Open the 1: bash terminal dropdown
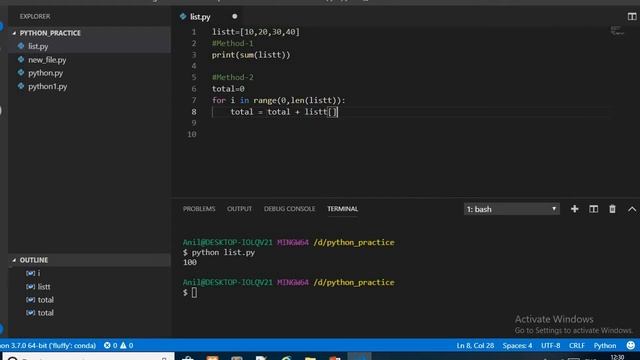The image size is (640, 360). pyautogui.click(x=511, y=209)
